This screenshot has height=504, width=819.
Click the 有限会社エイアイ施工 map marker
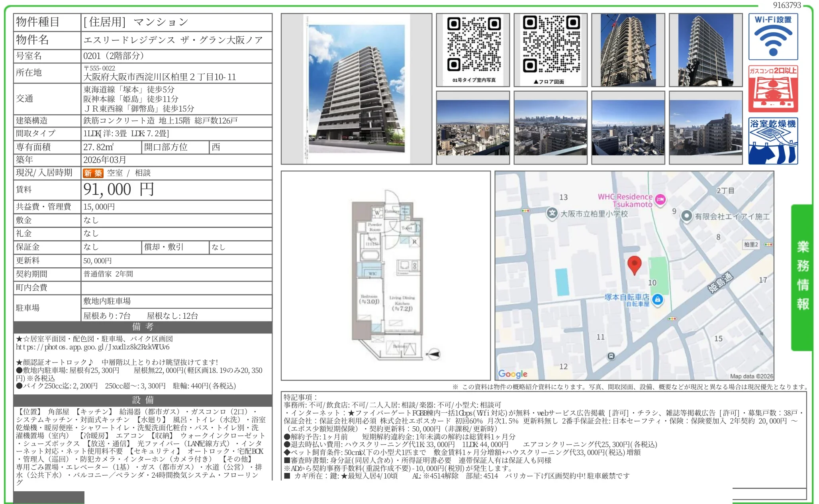pos(686,216)
